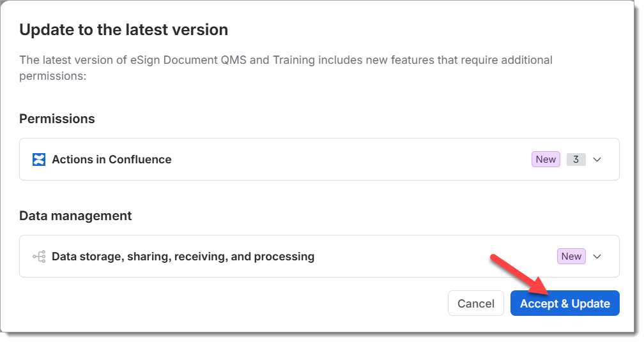Click empty space inside Actions in Confluence panel
This screenshot has height=342, width=644.
349,160
